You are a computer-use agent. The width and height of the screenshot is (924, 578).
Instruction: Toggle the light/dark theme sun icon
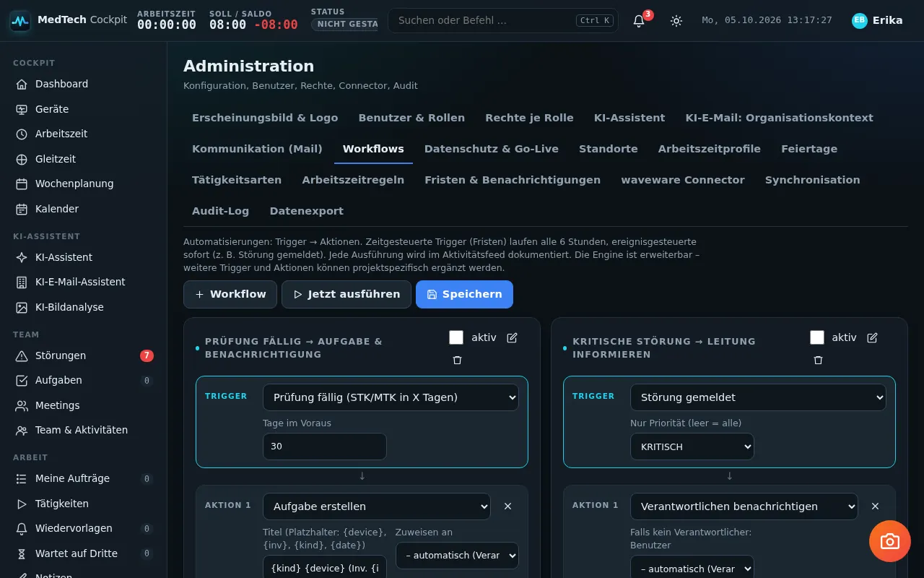point(676,21)
